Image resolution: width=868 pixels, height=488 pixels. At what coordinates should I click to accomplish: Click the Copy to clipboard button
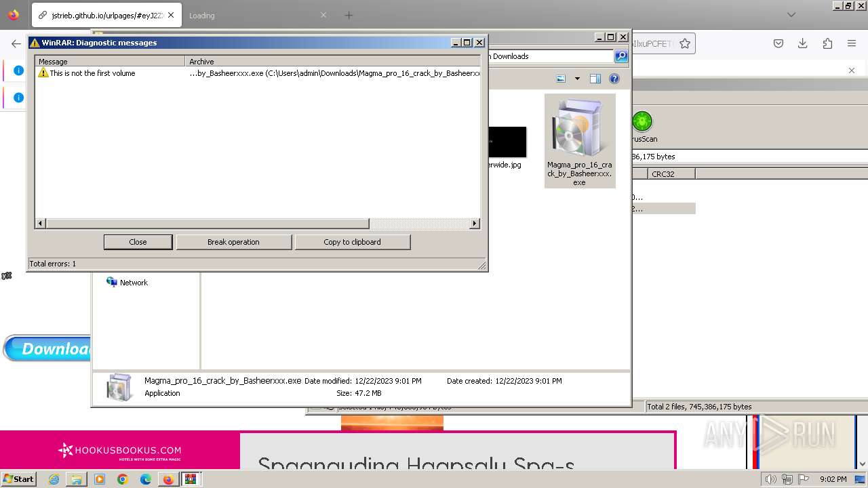(x=352, y=242)
